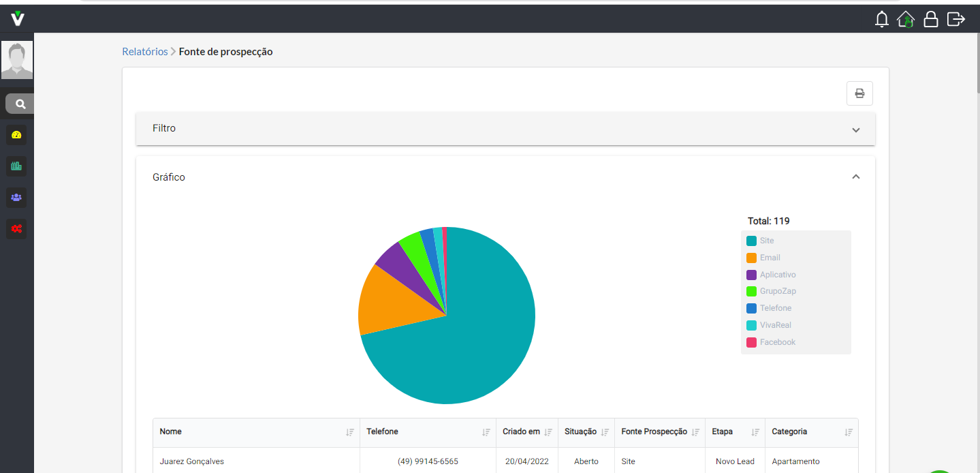Sort table by Nome column
Screen dimensions: 980x473
(350, 432)
